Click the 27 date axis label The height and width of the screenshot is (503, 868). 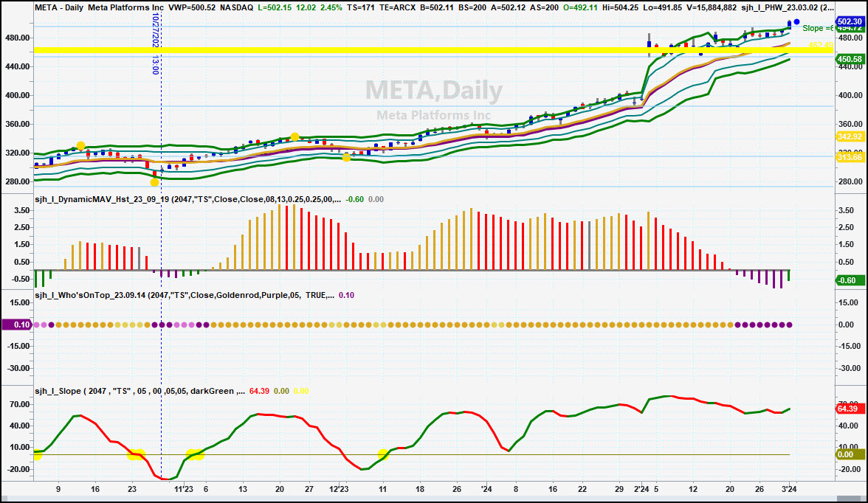tap(309, 489)
